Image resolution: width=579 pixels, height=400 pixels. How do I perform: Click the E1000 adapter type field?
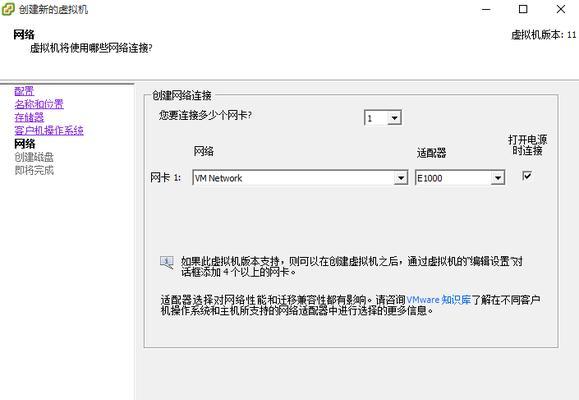[x=460, y=178]
